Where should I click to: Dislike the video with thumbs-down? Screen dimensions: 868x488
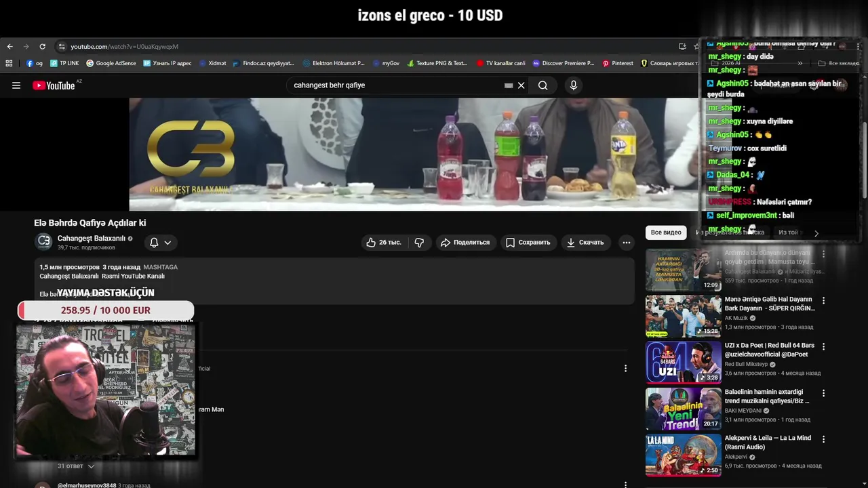419,242
